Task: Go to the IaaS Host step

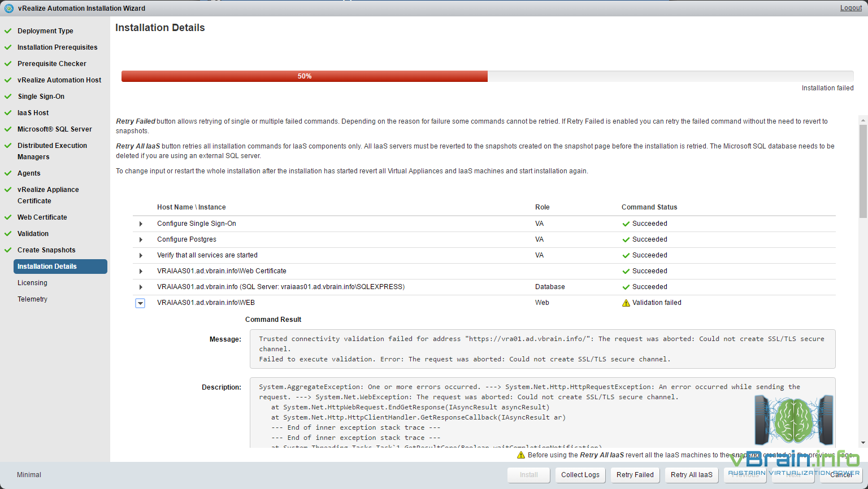Action: click(x=33, y=113)
